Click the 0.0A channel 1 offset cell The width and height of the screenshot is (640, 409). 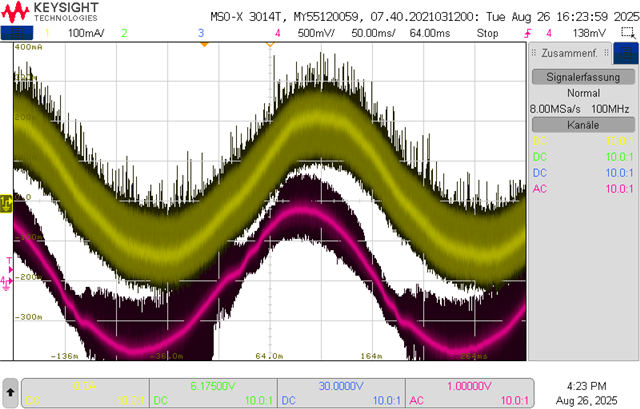click(x=85, y=393)
